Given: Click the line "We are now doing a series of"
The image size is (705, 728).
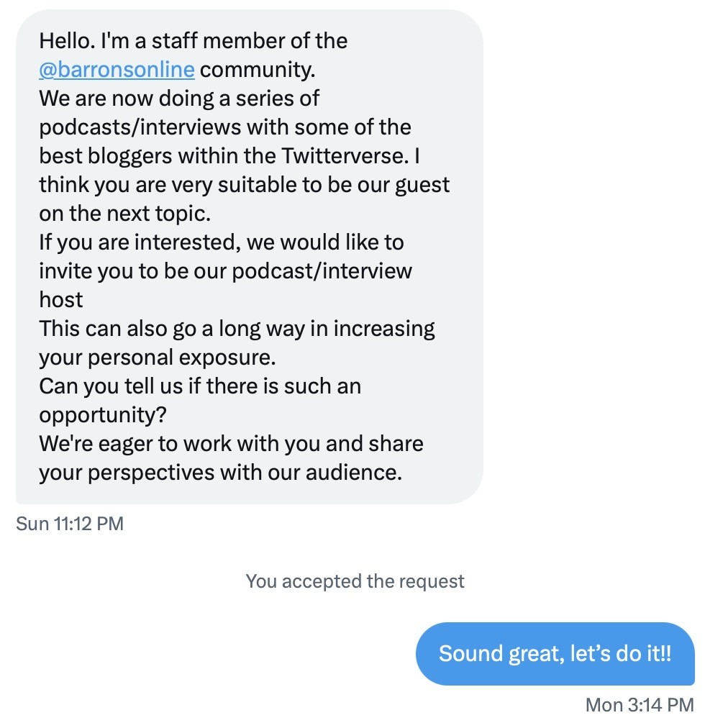Looking at the screenshot, I should [179, 99].
